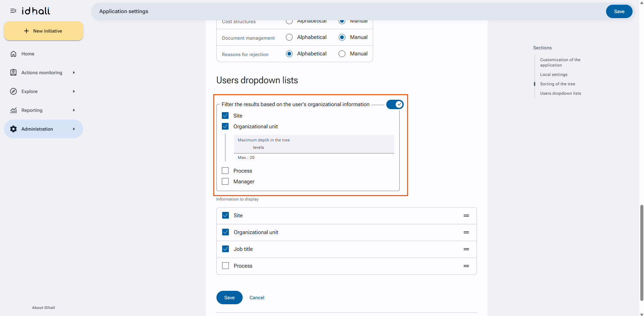This screenshot has height=316, width=644.
Task: Click the Administration gear icon
Action: 13,129
